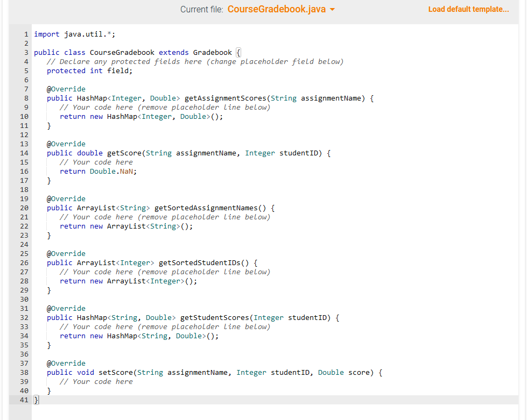The width and height of the screenshot is (527, 420).
Task: Click line number 1 in the gutter
Action: pos(26,34)
